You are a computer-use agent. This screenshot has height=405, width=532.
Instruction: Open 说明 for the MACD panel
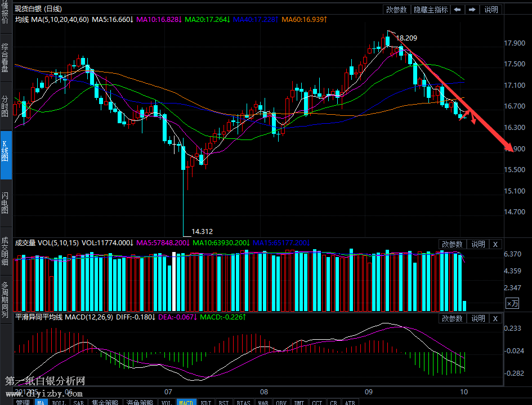478,318
